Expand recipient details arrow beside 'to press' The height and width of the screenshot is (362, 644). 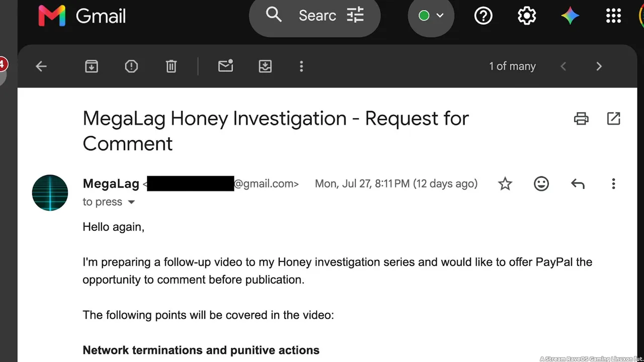[131, 202]
